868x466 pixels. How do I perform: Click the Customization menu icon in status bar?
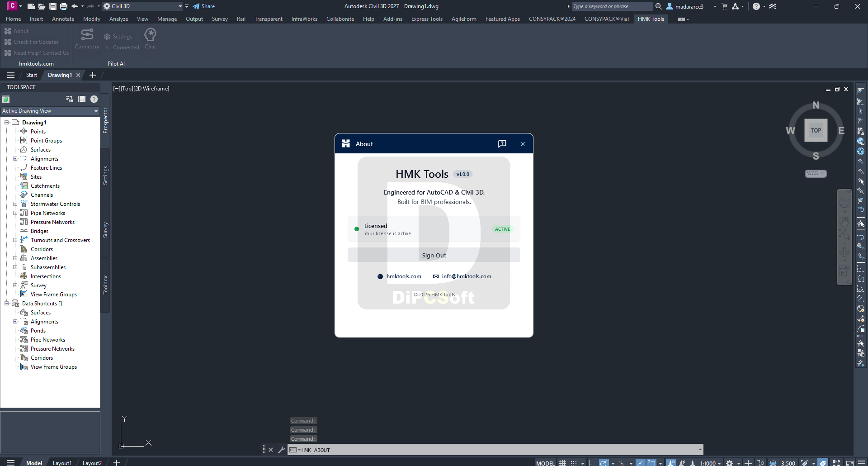[861, 463]
